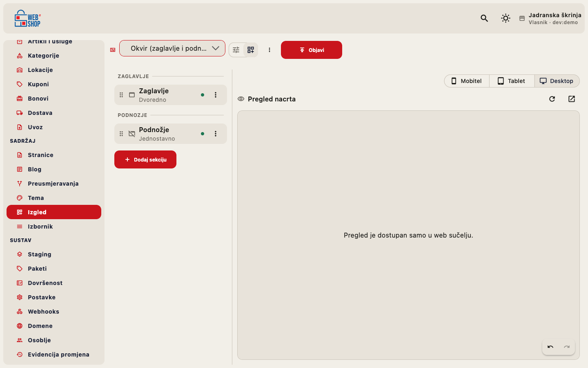Go to Kuponi page
The height and width of the screenshot is (368, 588).
tap(54, 84)
